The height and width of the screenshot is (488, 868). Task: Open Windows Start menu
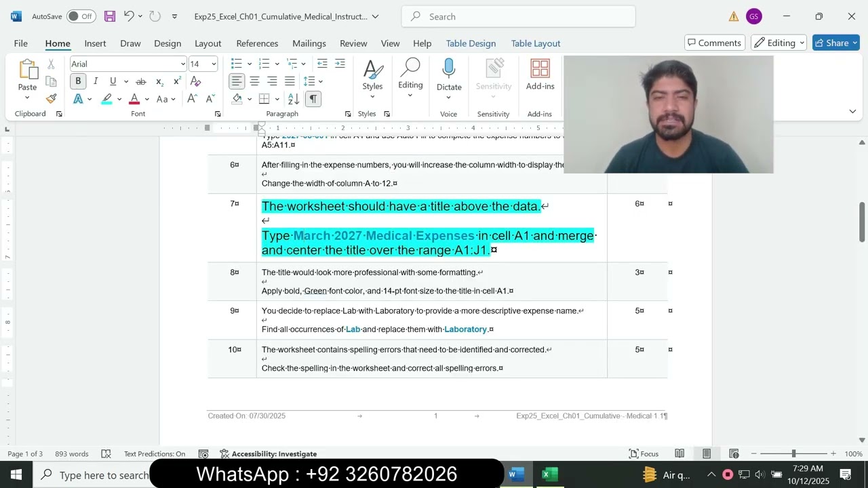pyautogui.click(x=16, y=474)
